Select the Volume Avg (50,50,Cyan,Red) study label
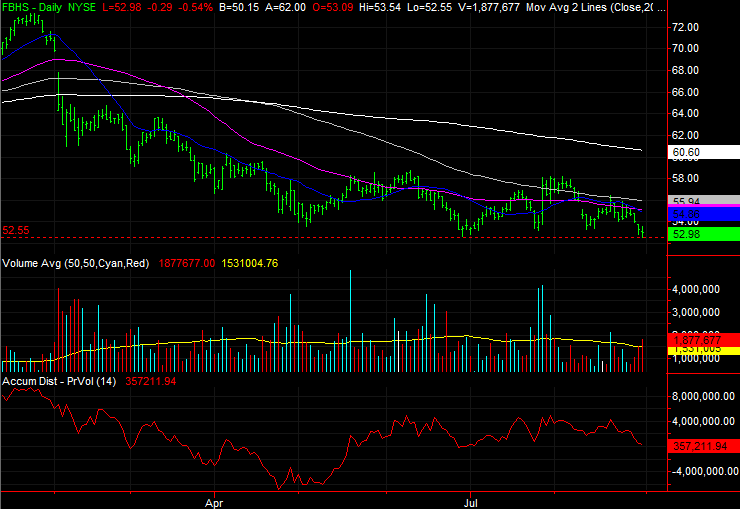The height and width of the screenshot is (509, 740). tap(76, 263)
